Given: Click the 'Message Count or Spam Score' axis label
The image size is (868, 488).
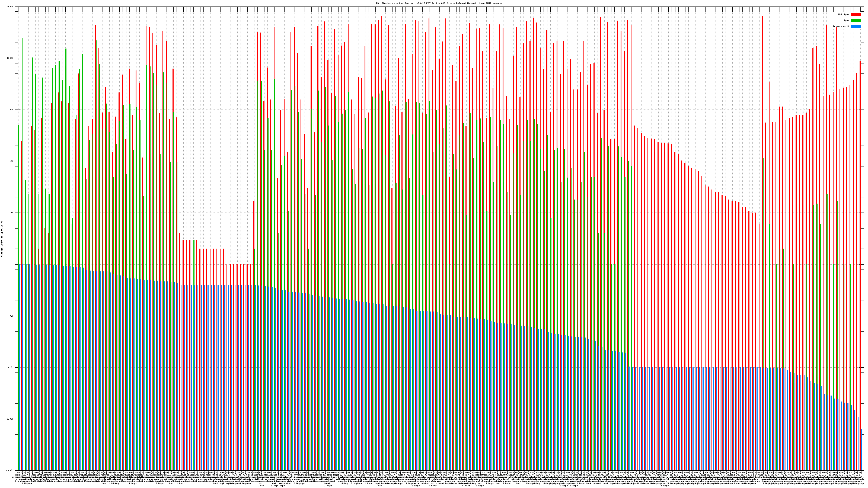Looking at the screenshot, I should click(x=2, y=239).
